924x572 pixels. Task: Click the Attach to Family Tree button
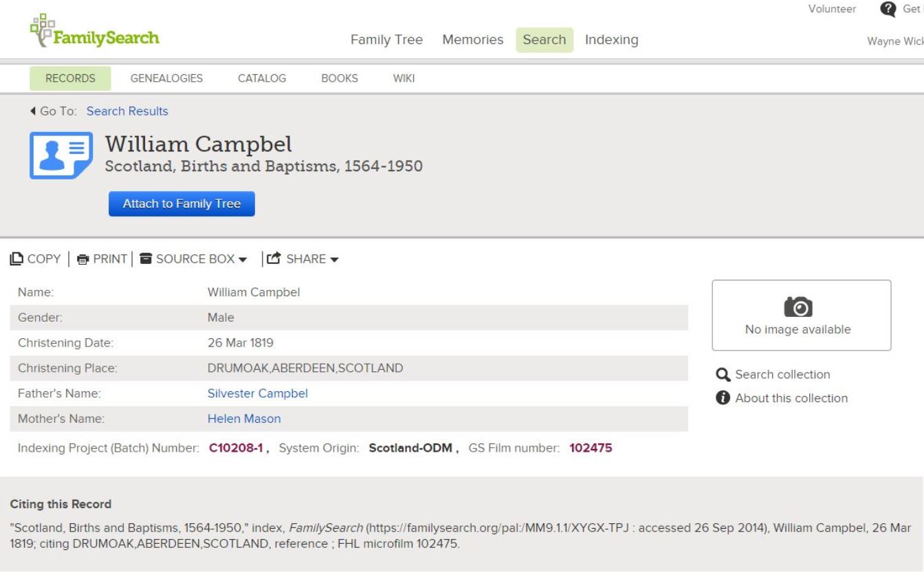tap(181, 203)
